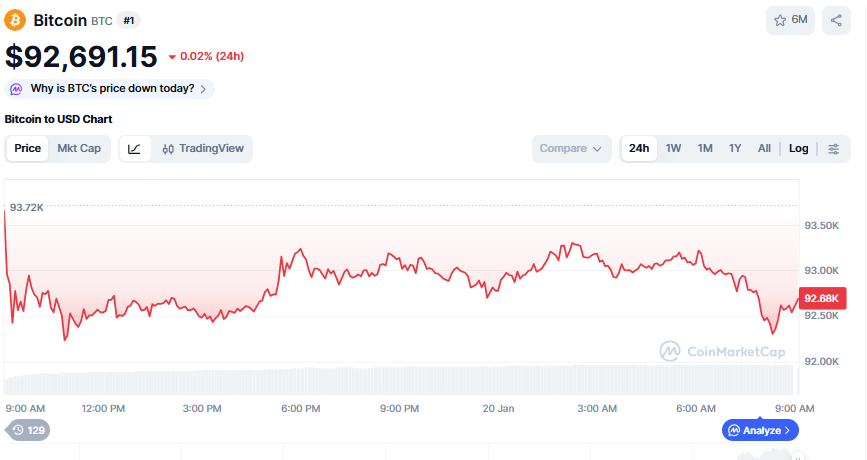This screenshot has height=460, width=867.
Task: Click the orange Bitcoin logo icon
Action: (16, 20)
